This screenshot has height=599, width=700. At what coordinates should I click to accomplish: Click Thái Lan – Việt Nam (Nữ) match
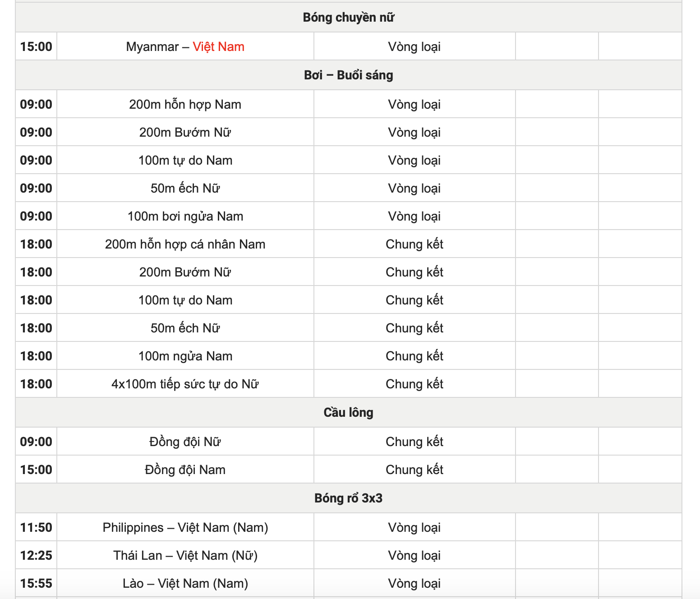click(185, 555)
